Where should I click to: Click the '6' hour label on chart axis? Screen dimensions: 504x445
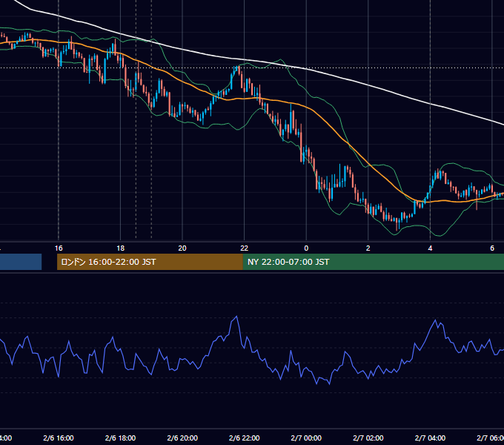[x=492, y=248]
